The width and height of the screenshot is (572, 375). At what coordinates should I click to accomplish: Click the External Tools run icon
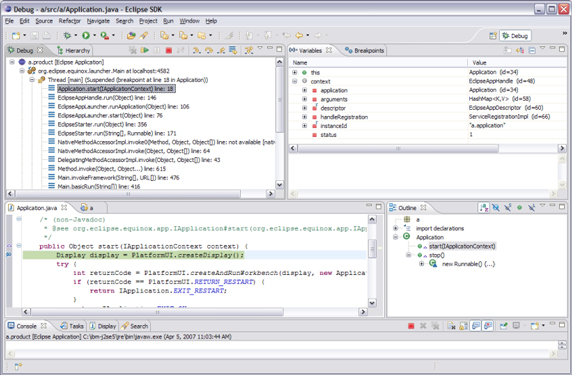tap(105, 35)
